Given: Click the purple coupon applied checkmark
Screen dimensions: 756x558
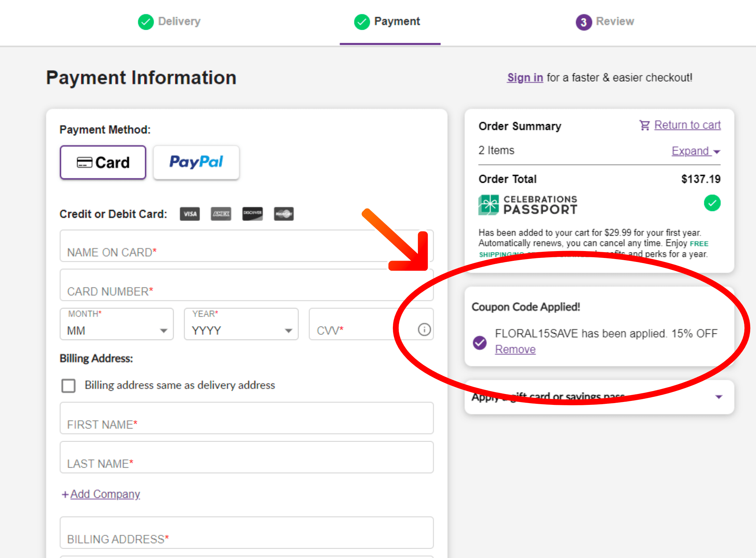Looking at the screenshot, I should click(480, 342).
